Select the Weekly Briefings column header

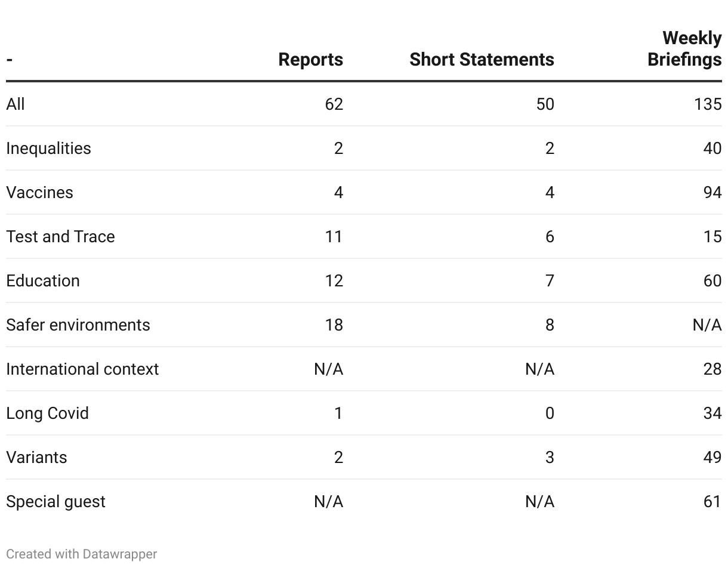(684, 49)
